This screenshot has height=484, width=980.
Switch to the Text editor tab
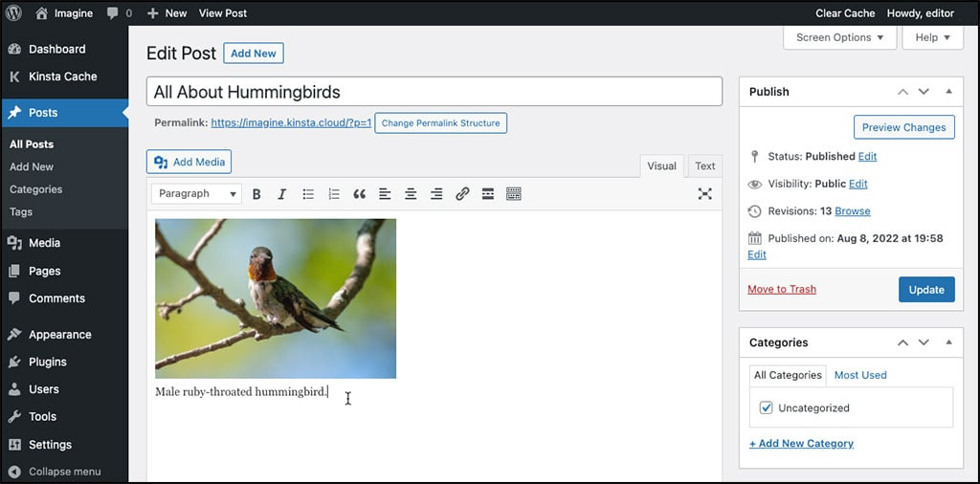point(705,165)
